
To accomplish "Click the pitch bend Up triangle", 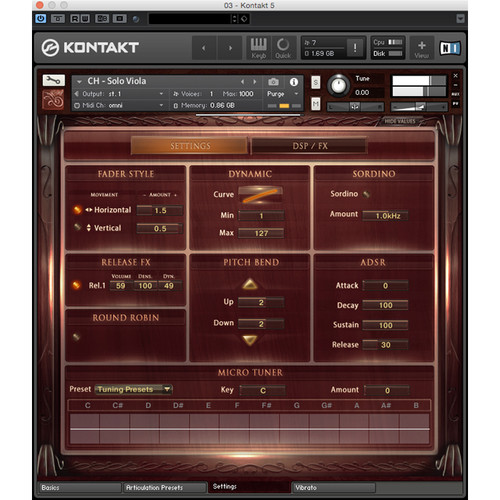I will pyautogui.click(x=250, y=284).
